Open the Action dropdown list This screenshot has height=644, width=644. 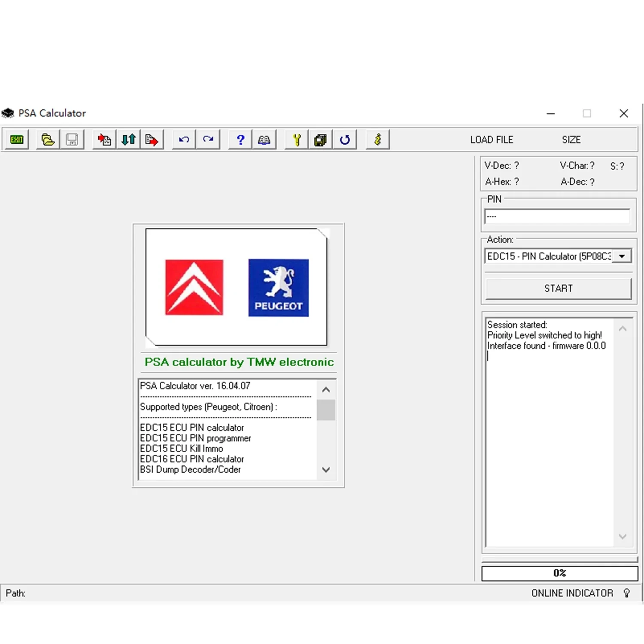click(621, 256)
